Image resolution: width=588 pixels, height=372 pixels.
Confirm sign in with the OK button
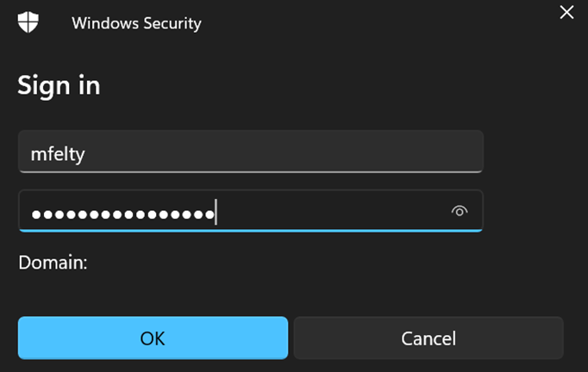click(x=153, y=338)
